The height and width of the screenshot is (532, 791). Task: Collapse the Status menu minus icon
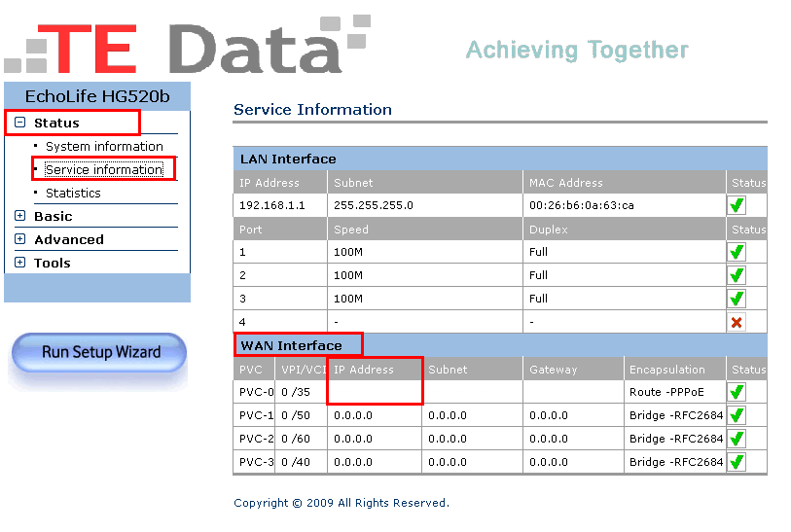point(19,123)
